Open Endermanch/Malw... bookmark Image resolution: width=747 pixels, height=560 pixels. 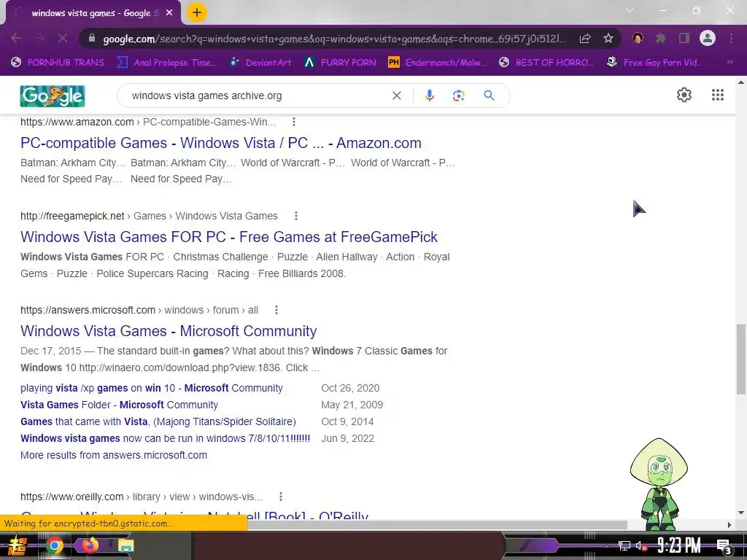[438, 63]
